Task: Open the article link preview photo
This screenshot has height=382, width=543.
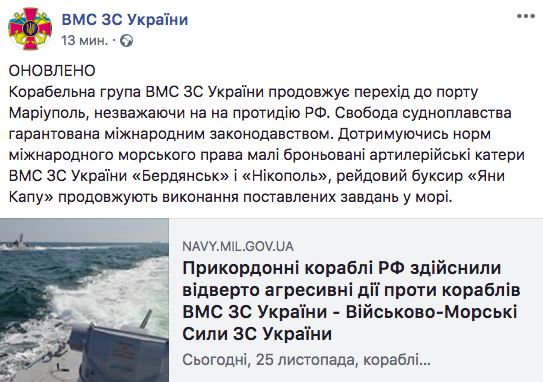Action: pos(84,300)
